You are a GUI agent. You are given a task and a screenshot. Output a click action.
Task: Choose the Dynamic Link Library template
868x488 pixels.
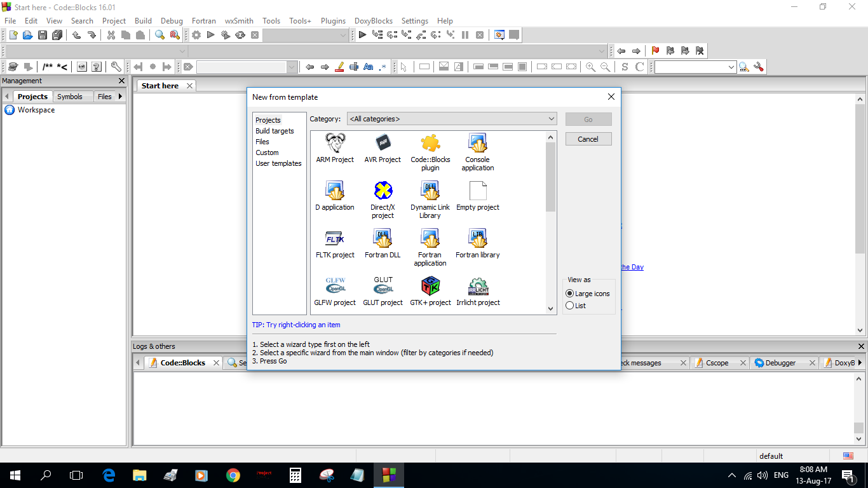tap(430, 200)
